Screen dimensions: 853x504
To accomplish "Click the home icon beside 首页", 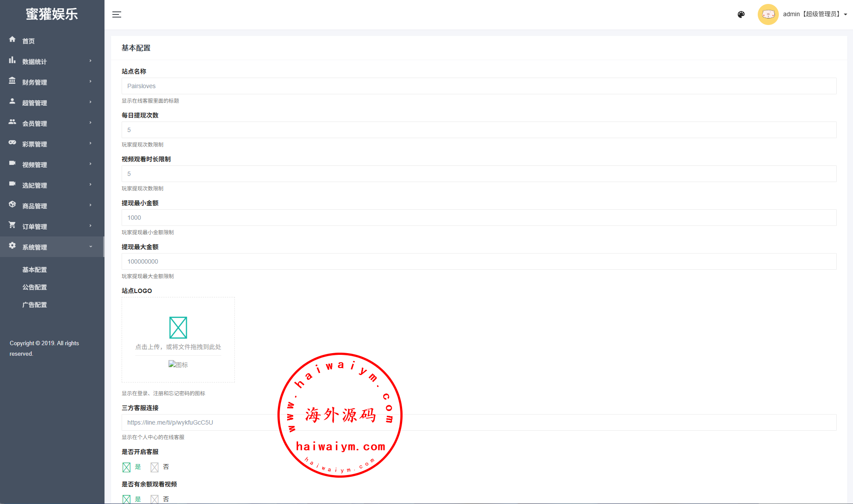I will coord(12,39).
